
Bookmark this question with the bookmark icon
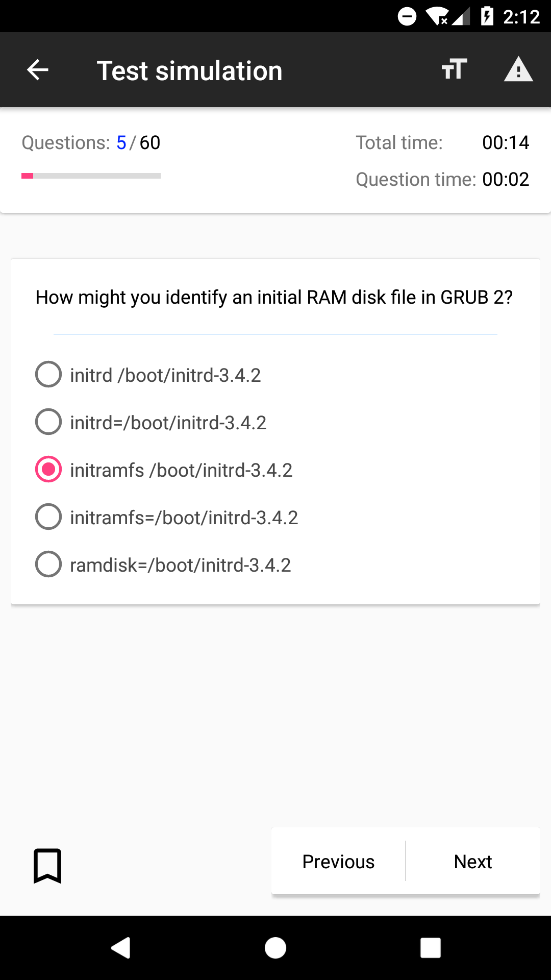[47, 866]
